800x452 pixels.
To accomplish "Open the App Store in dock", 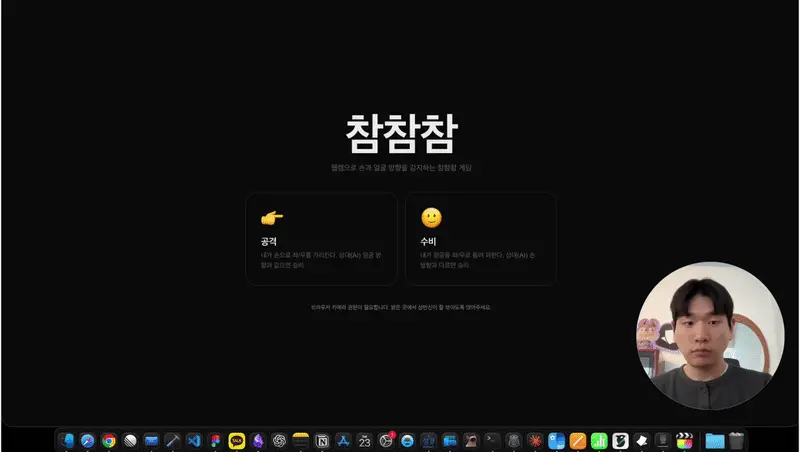I will [x=343, y=441].
